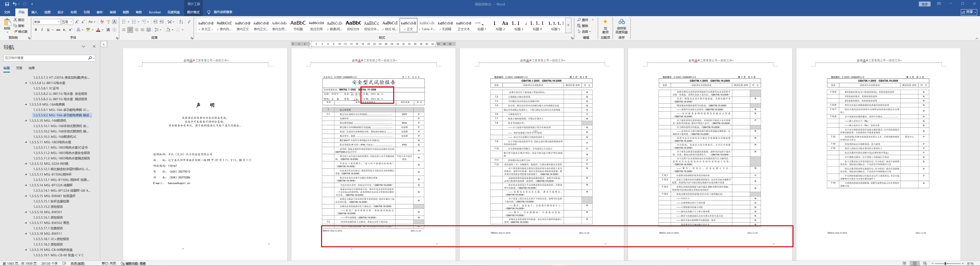Open navigation pane options chevron
The image size is (980, 266).
click(x=84, y=46)
